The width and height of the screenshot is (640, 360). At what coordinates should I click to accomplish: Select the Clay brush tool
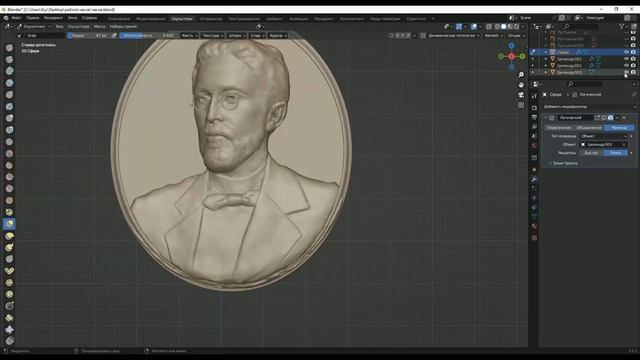click(x=9, y=71)
